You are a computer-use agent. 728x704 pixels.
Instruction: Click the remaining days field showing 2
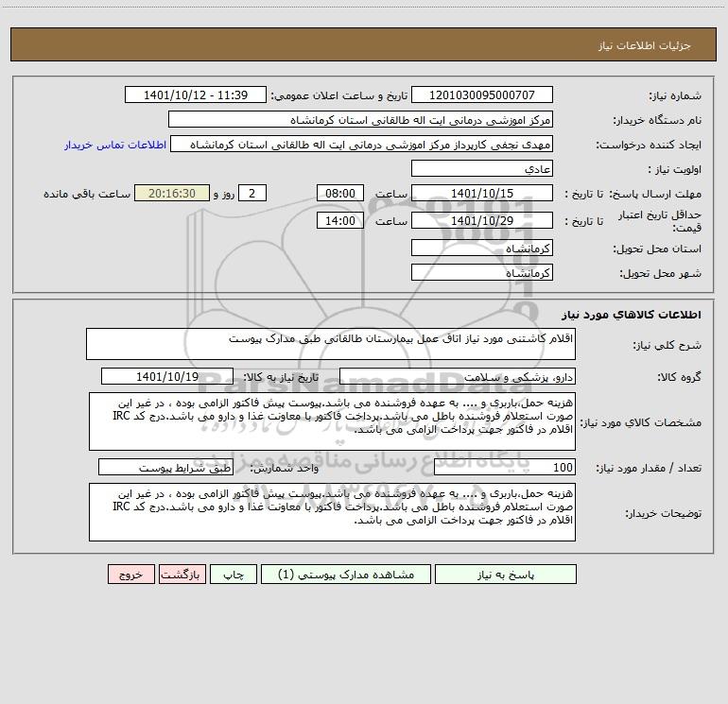click(252, 193)
